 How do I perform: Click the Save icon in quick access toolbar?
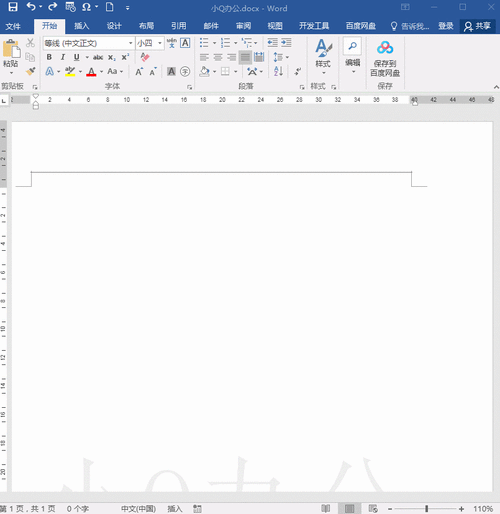[13, 7]
